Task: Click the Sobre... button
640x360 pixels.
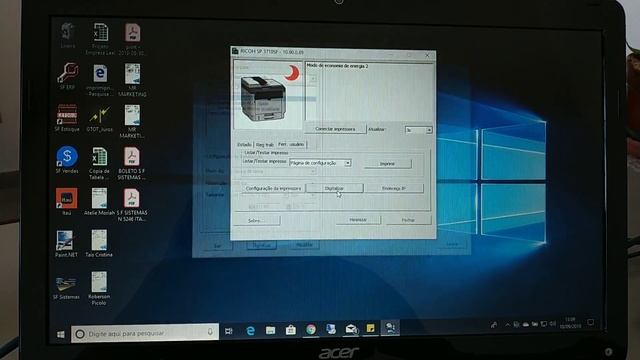Action: tap(256, 220)
